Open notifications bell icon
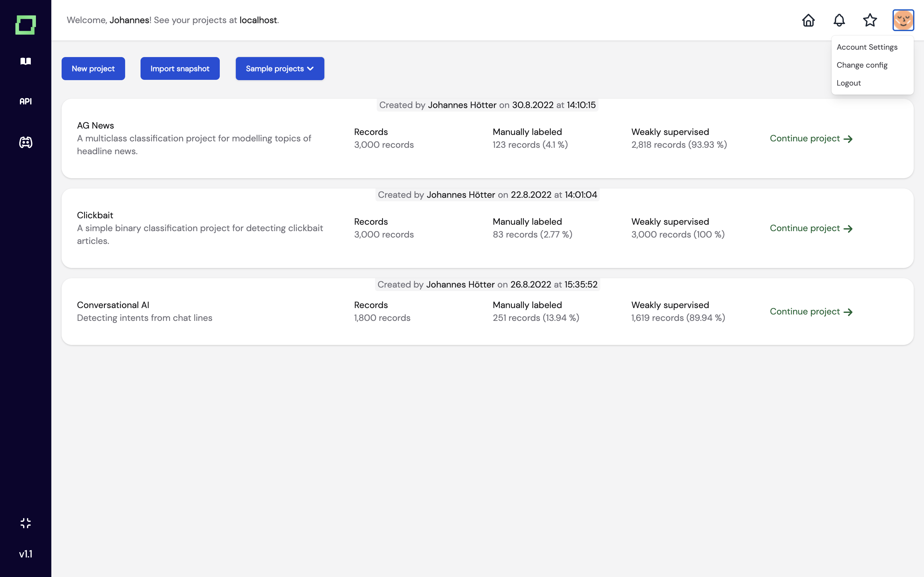 pos(839,20)
